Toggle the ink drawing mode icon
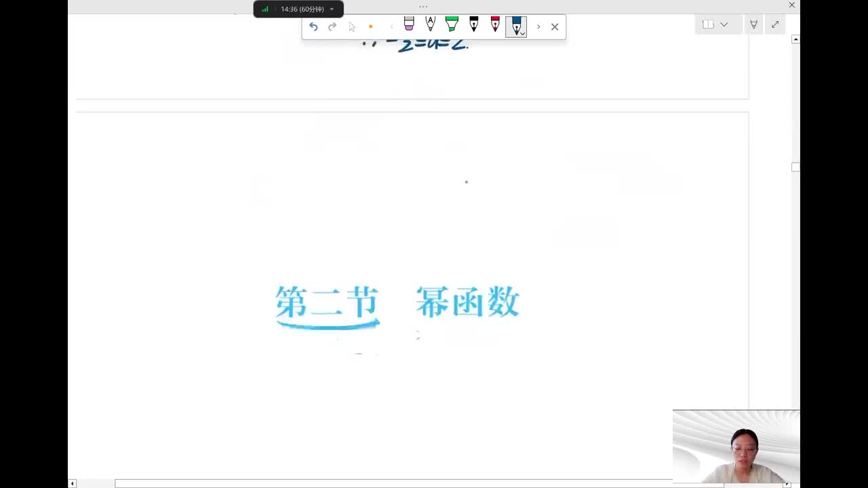This screenshot has width=868, height=488. click(753, 24)
